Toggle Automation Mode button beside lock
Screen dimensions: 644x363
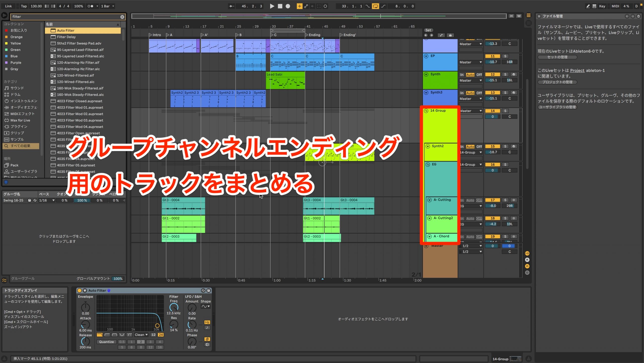(441, 35)
